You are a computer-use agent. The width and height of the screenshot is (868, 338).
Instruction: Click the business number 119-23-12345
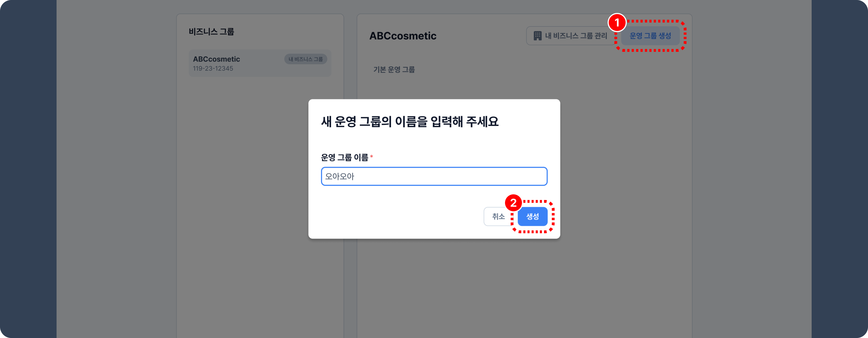tap(213, 69)
